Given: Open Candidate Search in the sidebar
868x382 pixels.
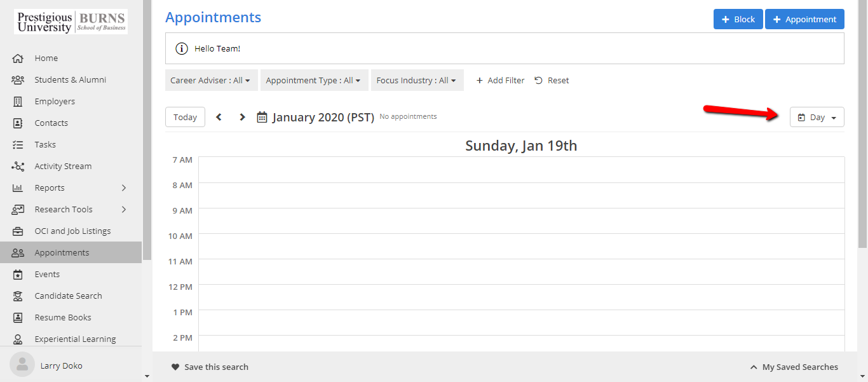Looking at the screenshot, I should tap(68, 296).
